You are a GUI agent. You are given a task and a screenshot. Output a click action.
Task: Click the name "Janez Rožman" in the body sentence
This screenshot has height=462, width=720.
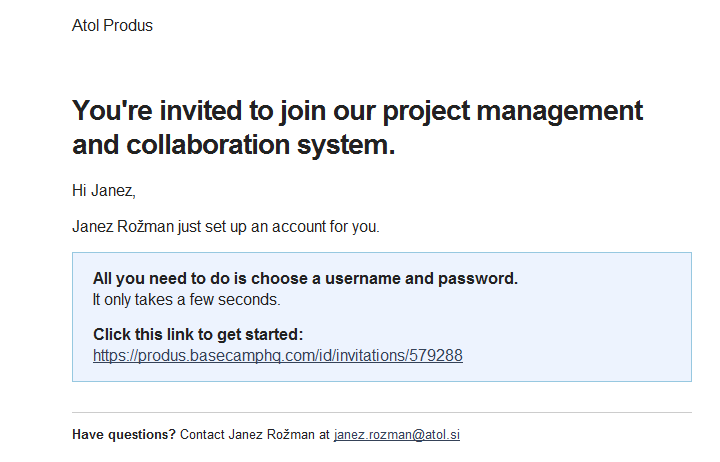click(122, 226)
